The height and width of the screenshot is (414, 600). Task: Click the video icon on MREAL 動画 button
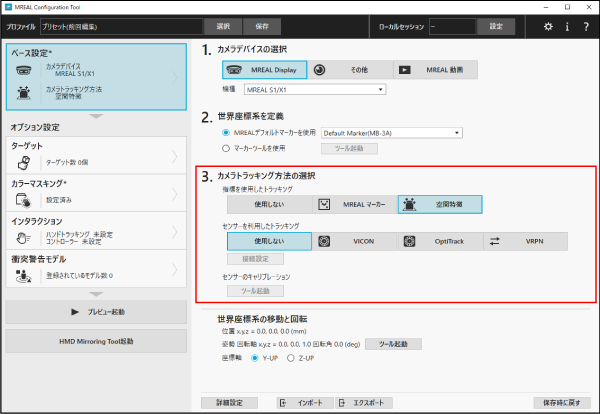point(404,70)
